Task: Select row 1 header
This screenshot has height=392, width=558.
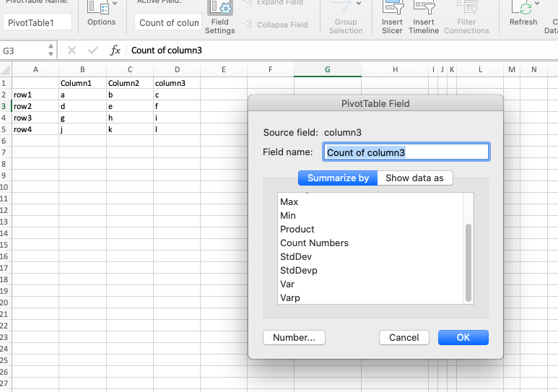Action: coord(4,83)
